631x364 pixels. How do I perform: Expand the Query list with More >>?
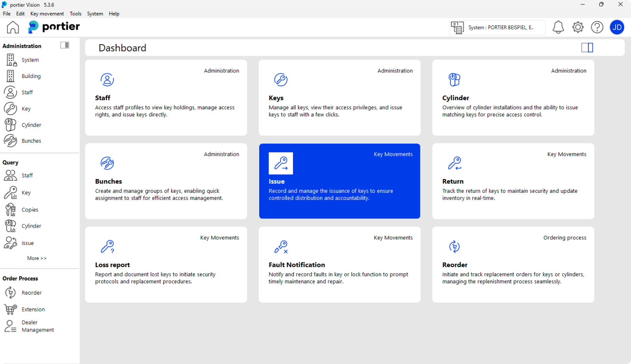point(37,258)
